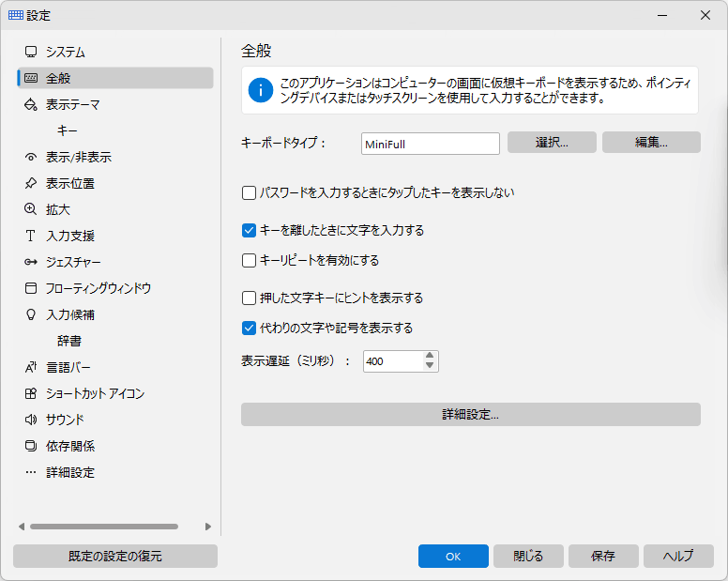Click the 入力支援 T icon
The image size is (728, 581).
31,236
